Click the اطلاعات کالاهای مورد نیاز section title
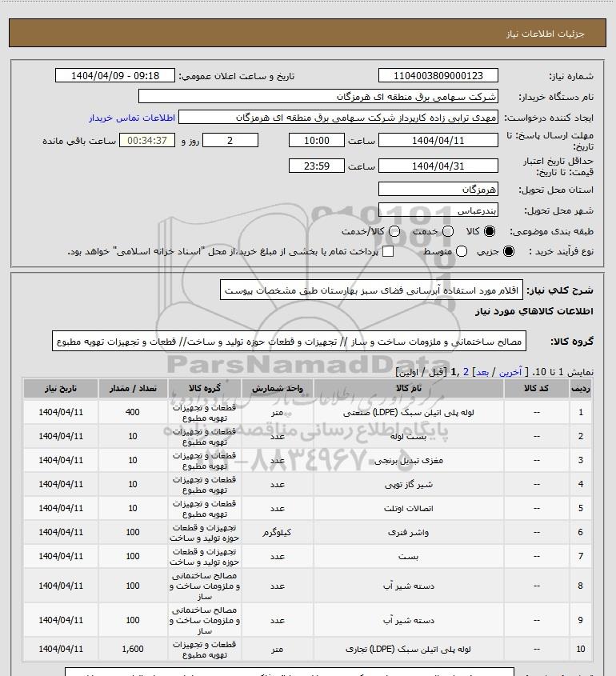This screenshot has height=676, width=616. [534, 311]
